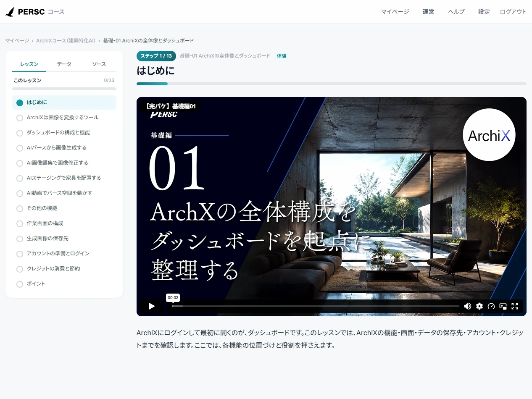Click the sidebar 0/13 progress bar
Image resolution: width=532 pixels, height=399 pixels.
pyautogui.click(x=64, y=89)
